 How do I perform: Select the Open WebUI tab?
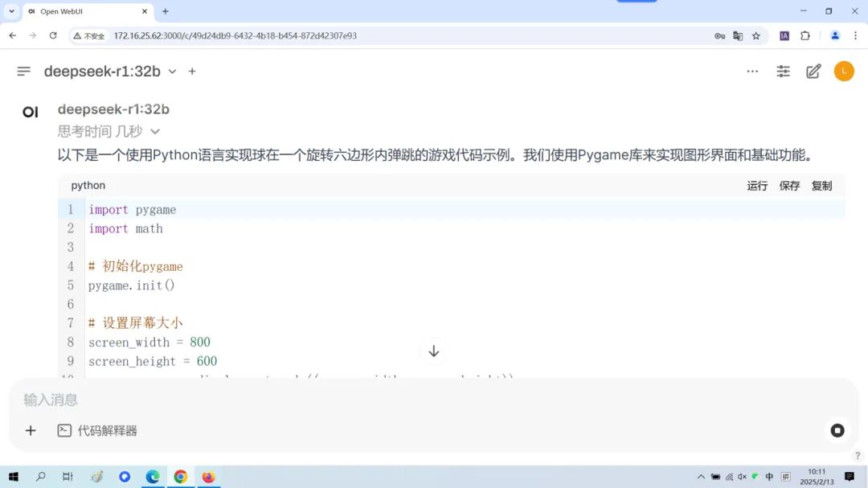click(x=88, y=11)
